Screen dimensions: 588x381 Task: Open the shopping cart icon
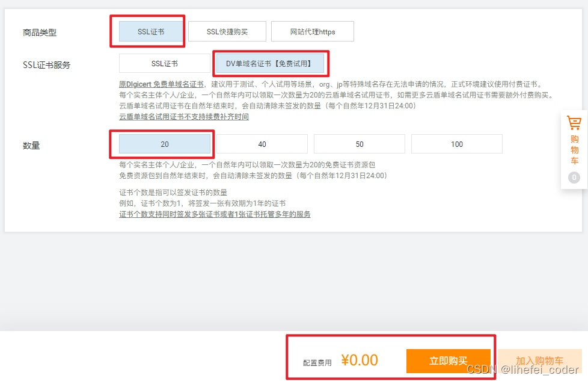point(574,123)
